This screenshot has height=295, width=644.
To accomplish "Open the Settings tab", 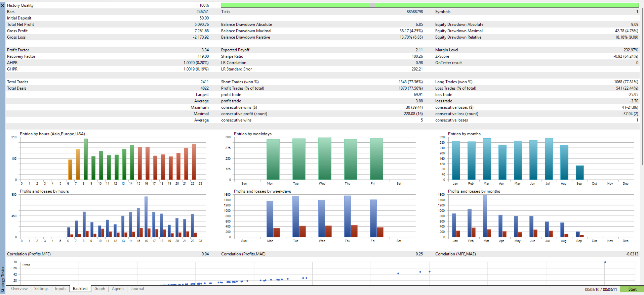I will 41,289.
